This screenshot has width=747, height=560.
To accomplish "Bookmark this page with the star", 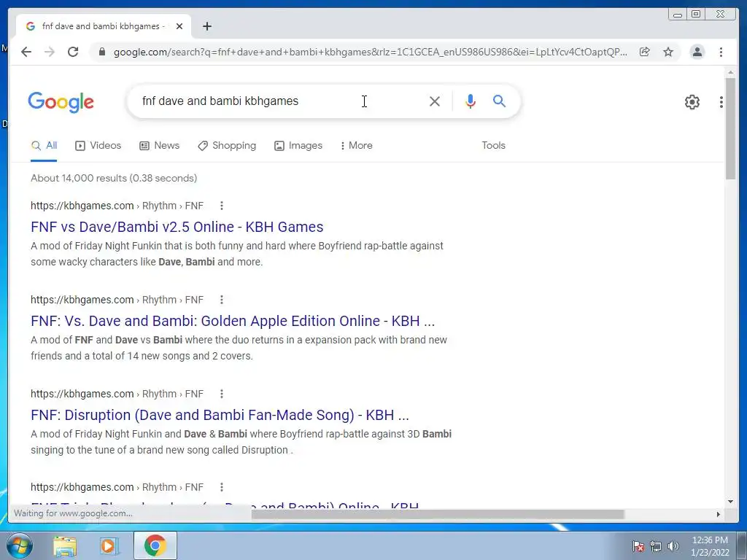I will click(x=668, y=52).
